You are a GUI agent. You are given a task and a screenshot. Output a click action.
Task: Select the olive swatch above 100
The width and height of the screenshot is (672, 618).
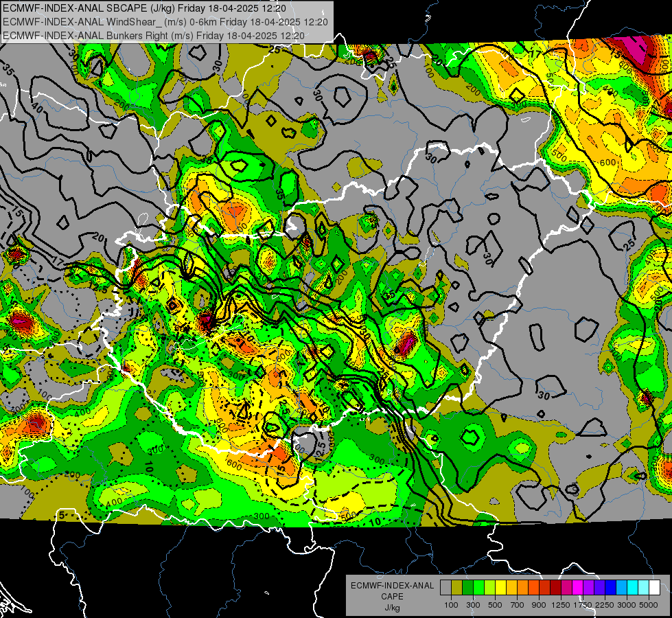457,588
